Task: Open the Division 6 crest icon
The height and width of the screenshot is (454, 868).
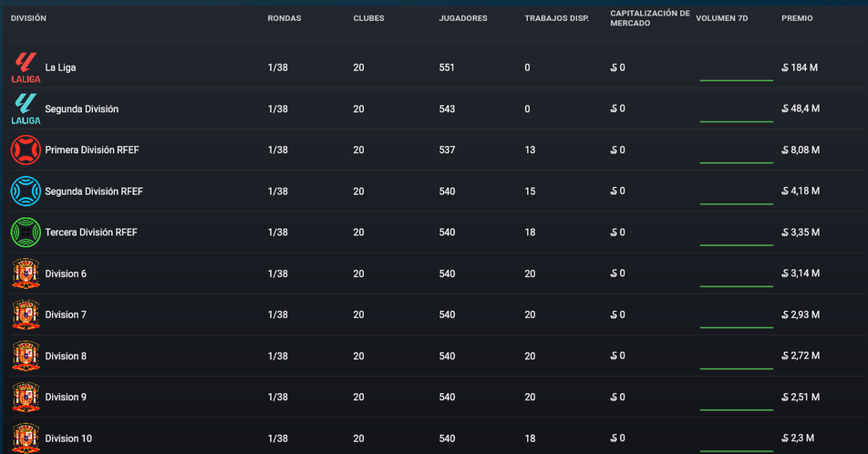Action: pos(26,273)
